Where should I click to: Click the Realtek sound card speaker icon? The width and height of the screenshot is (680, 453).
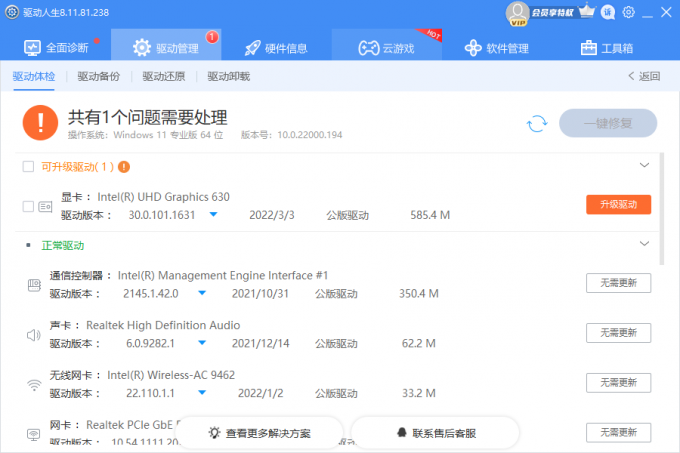33,334
